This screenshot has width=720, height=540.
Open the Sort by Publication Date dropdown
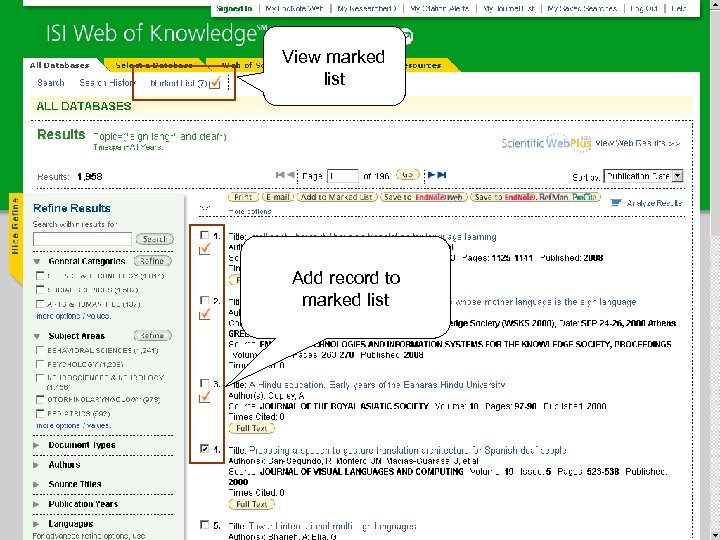(x=643, y=176)
